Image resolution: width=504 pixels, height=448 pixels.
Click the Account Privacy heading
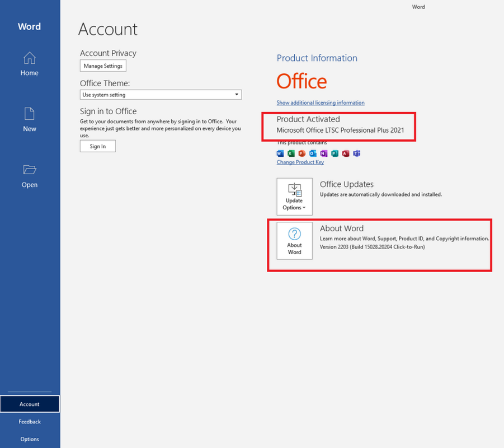[x=108, y=53]
